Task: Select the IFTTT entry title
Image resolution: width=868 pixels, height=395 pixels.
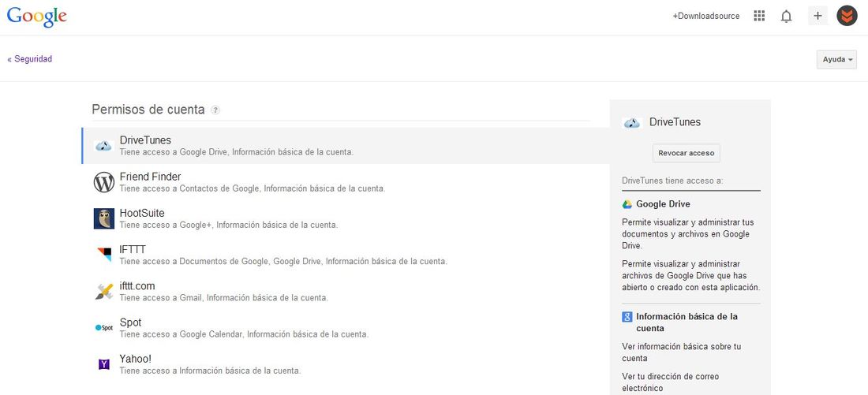Action: click(133, 249)
